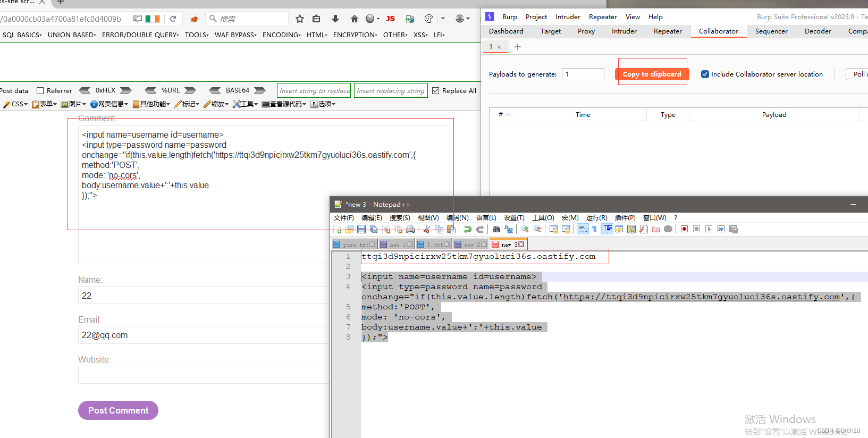Click the Notepad++ Save All icon
Image resolution: width=868 pixels, height=438 pixels.
point(374,229)
